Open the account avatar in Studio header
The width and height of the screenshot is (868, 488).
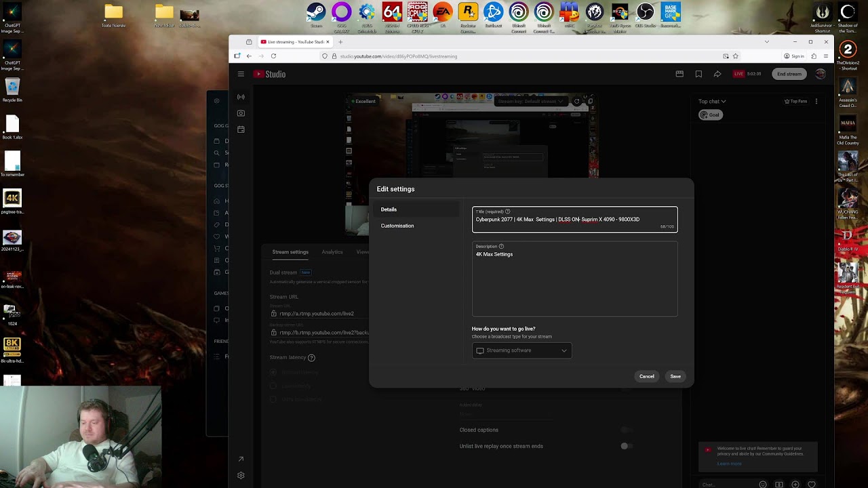pyautogui.click(x=821, y=74)
